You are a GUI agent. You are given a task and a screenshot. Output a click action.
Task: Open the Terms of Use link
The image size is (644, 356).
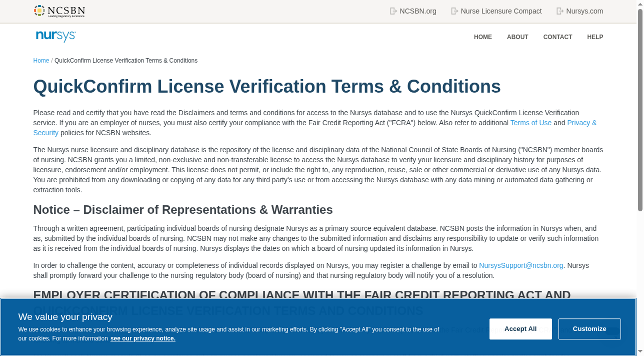click(530, 123)
